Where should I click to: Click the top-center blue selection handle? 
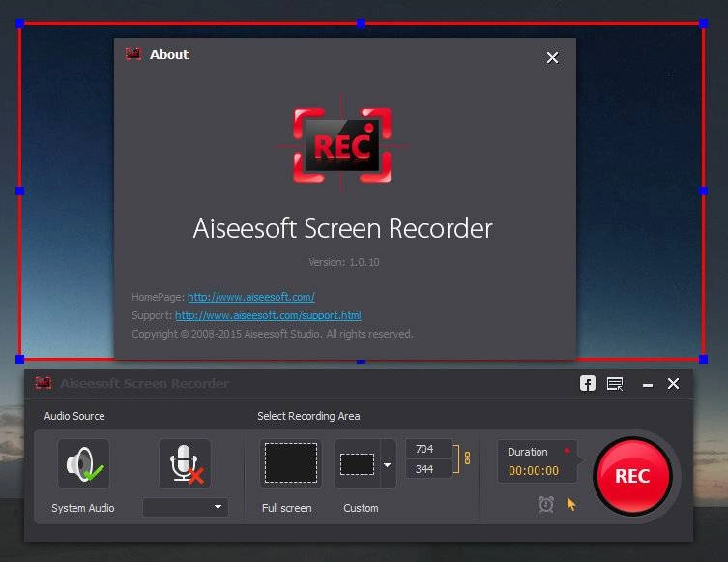pyautogui.click(x=362, y=23)
